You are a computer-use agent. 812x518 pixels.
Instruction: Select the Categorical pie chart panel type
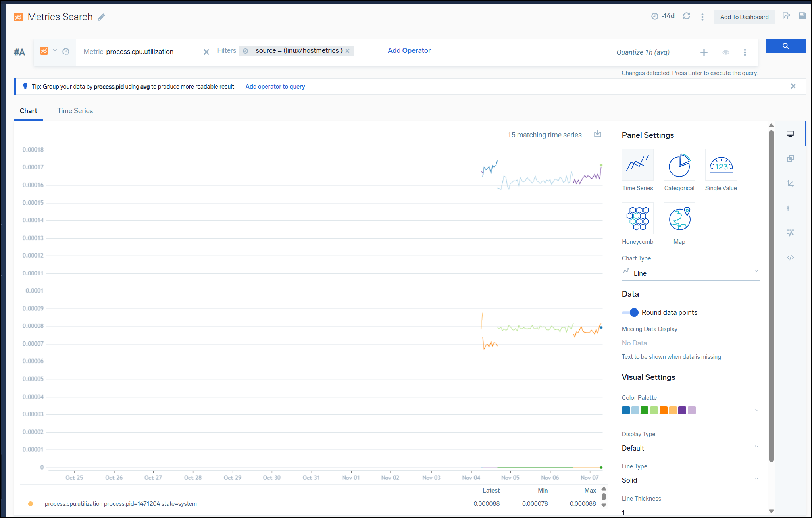click(679, 165)
